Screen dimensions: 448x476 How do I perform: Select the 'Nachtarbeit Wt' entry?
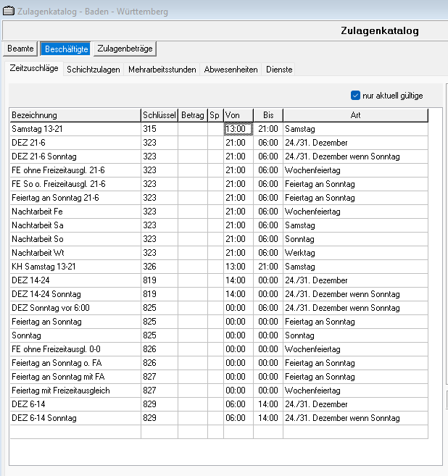click(x=75, y=253)
